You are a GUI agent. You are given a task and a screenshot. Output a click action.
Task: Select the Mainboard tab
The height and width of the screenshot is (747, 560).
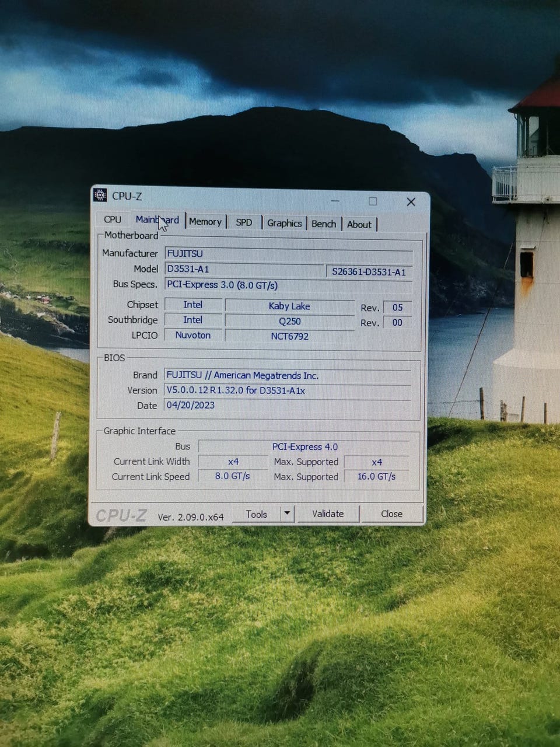[x=157, y=220]
